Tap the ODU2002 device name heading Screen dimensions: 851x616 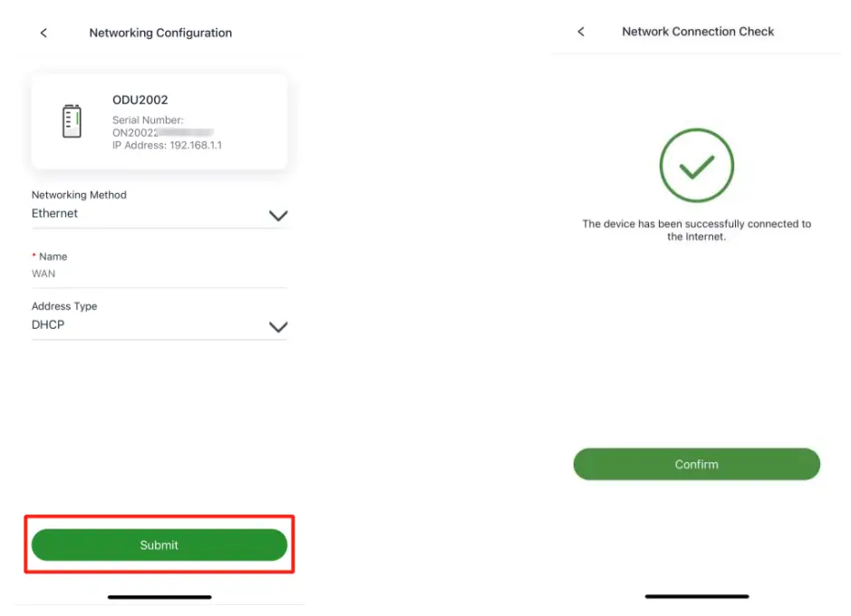coord(140,100)
